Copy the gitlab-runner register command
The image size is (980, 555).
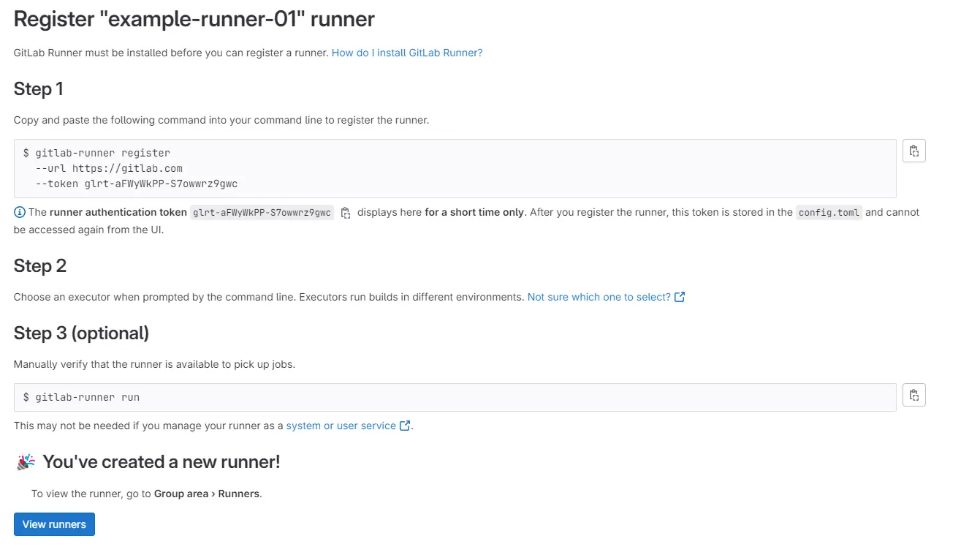913,151
